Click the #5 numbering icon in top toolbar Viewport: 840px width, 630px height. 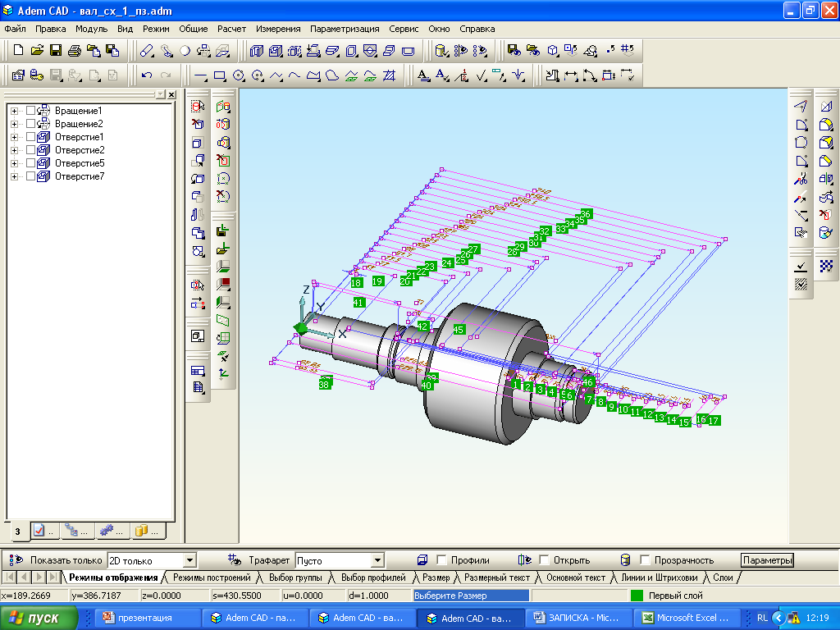click(628, 50)
